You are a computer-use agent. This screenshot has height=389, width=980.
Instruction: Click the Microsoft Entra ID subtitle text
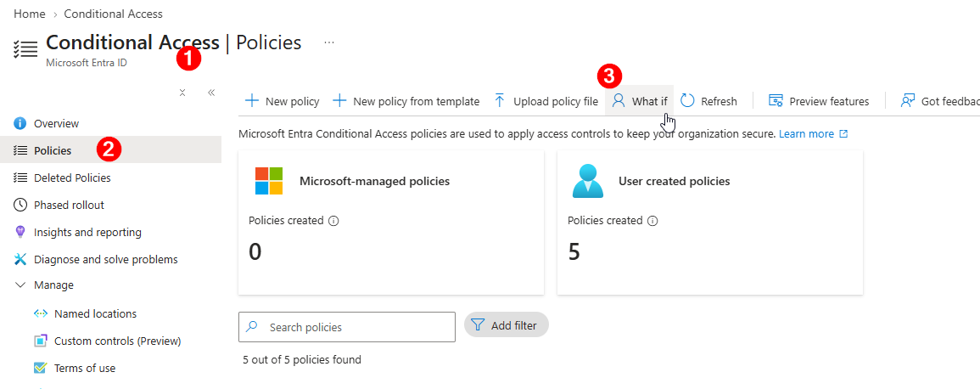pos(87,63)
